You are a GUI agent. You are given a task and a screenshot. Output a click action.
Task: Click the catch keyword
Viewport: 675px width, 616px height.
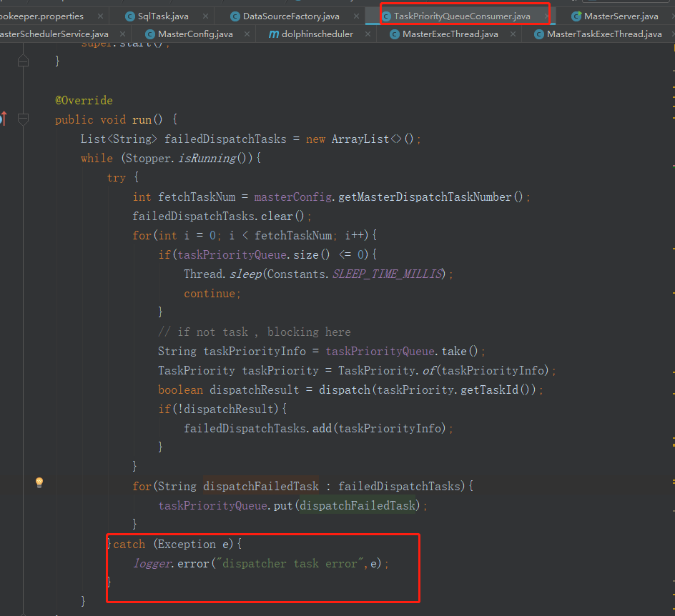pos(129,544)
